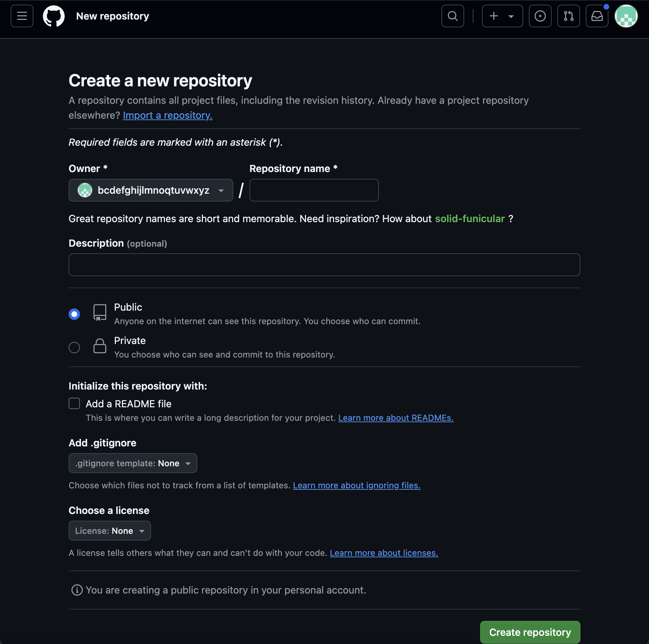649x644 pixels.
Task: Focus the Description text field
Action: click(324, 265)
